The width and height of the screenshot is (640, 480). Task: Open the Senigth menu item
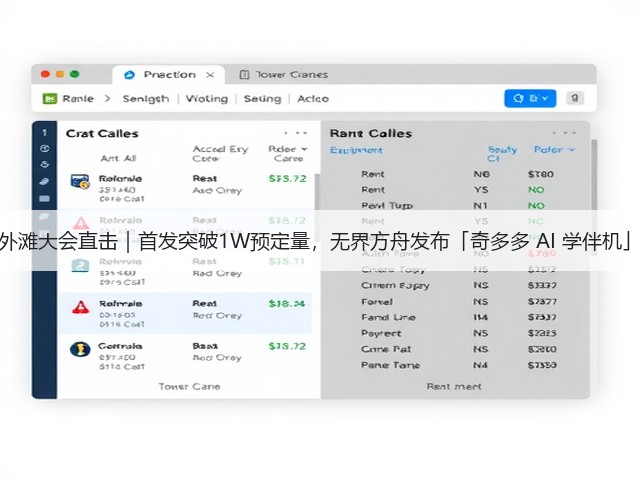click(x=146, y=99)
